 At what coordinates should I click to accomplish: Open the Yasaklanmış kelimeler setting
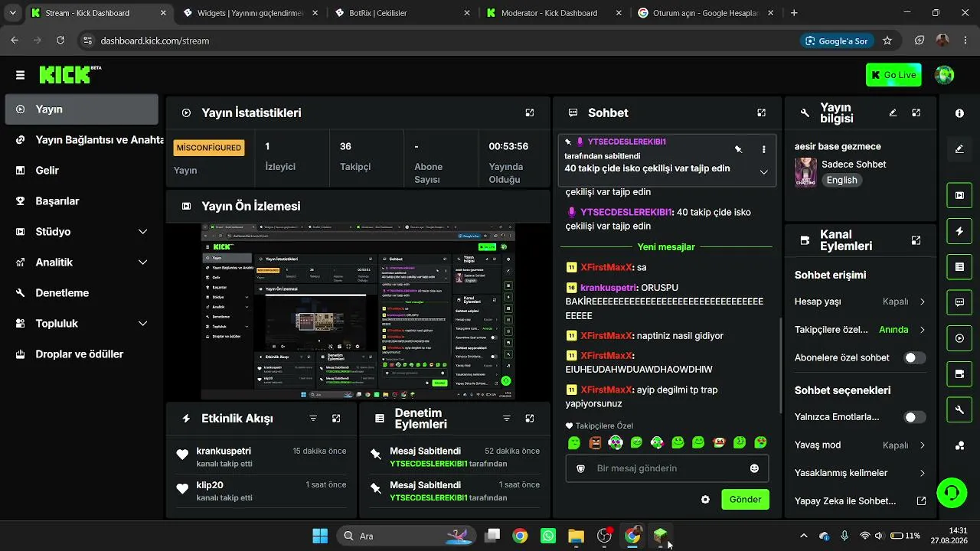[x=861, y=473]
